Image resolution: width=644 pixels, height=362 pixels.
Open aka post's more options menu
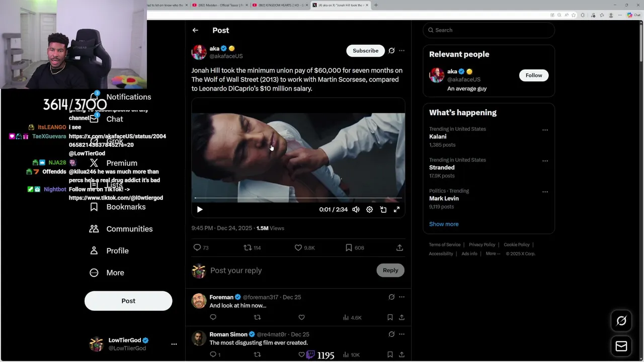pos(401,51)
